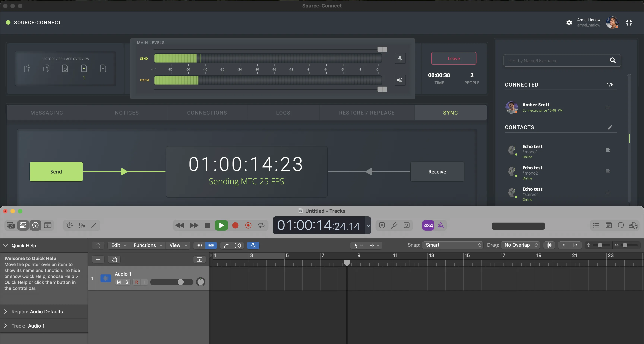Adjust the send level slider handle

pos(382,49)
